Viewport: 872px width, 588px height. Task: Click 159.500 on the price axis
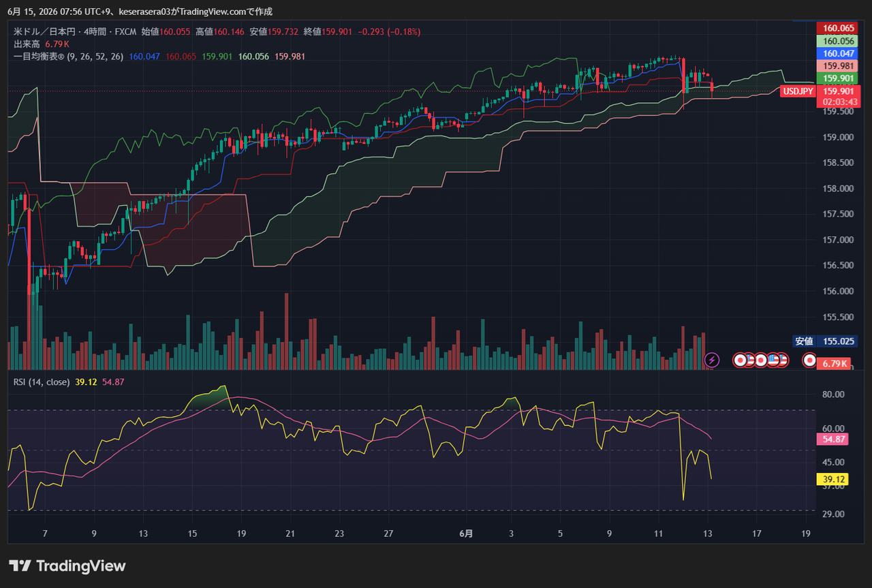click(x=837, y=111)
